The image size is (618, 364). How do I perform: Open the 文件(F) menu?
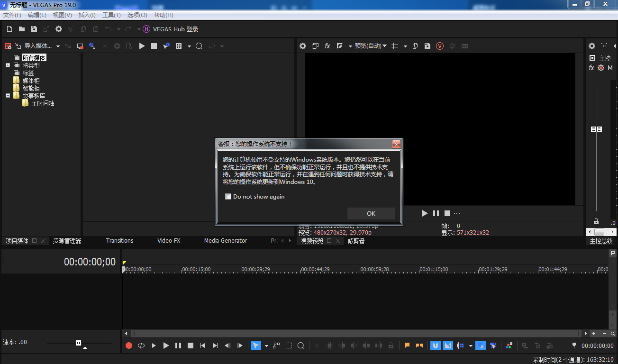tap(12, 15)
